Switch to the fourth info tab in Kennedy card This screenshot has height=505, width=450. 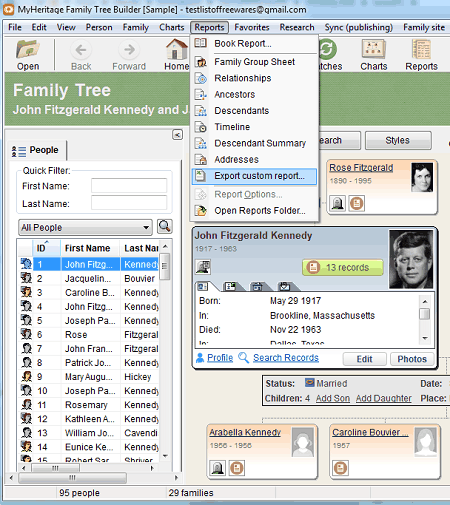(x=284, y=286)
